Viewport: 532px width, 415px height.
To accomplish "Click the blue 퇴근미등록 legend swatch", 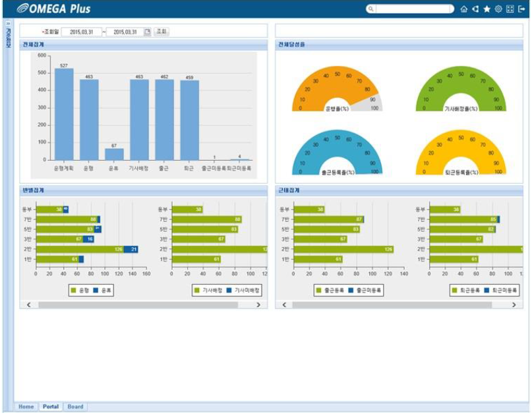I will [487, 290].
